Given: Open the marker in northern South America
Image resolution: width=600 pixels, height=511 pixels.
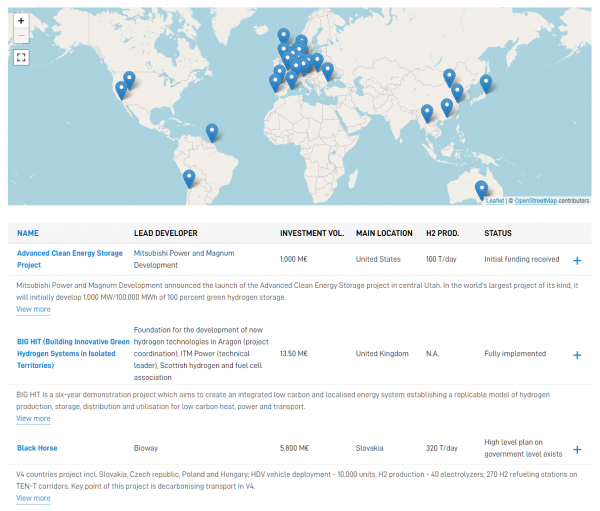Looking at the screenshot, I should 212,131.
